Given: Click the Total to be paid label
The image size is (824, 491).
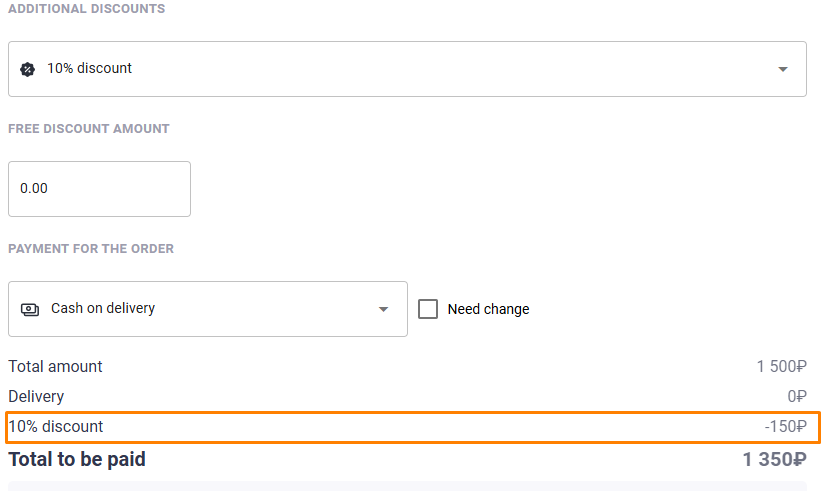Looking at the screenshot, I should click(77, 459).
